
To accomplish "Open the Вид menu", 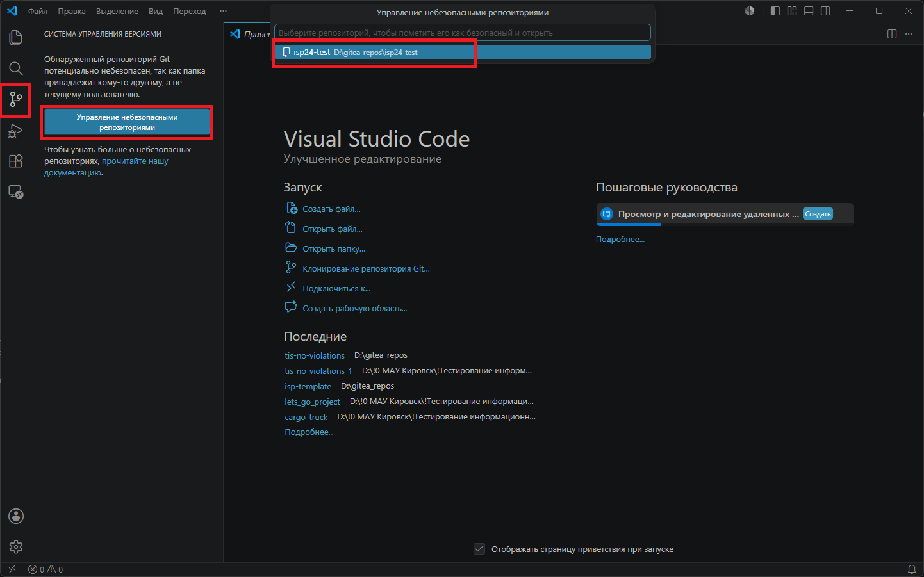I will [156, 11].
